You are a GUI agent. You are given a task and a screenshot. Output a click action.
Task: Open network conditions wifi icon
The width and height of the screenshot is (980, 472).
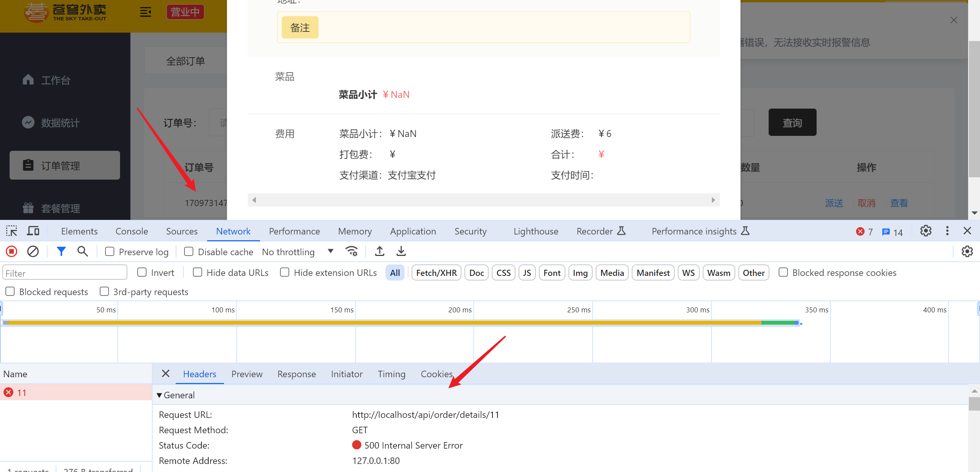coord(351,251)
